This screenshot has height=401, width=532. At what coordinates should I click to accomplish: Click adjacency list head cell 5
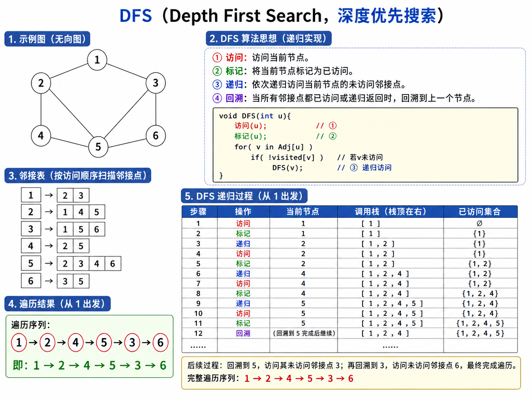[31, 263]
